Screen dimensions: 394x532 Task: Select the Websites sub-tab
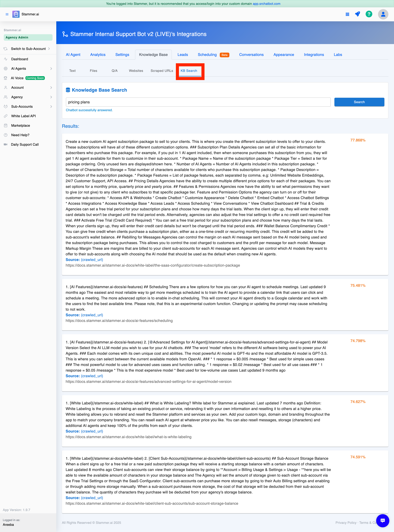click(x=136, y=71)
